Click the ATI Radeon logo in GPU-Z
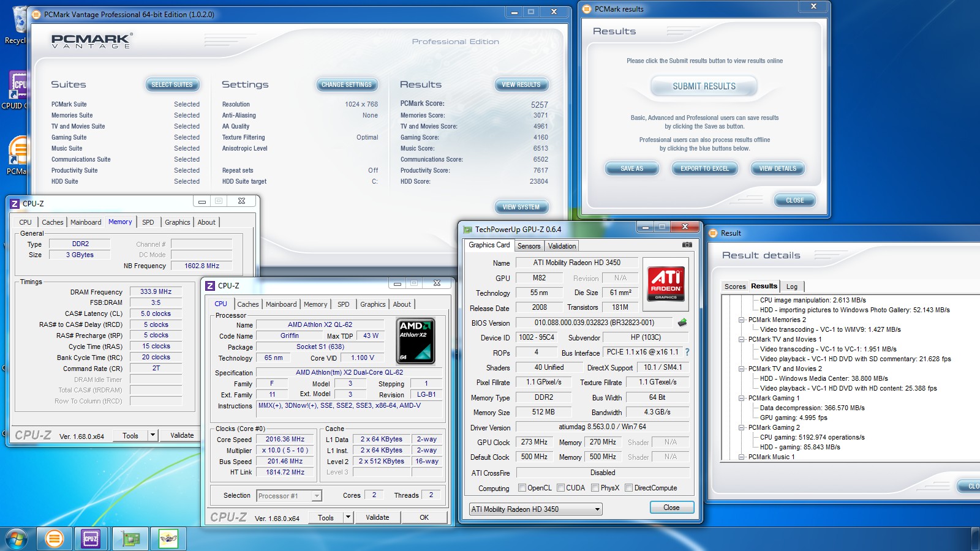 666,284
